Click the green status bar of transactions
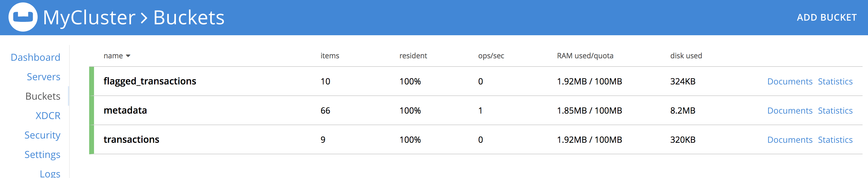Screen dimensions: 868x178 pyautogui.click(x=91, y=139)
